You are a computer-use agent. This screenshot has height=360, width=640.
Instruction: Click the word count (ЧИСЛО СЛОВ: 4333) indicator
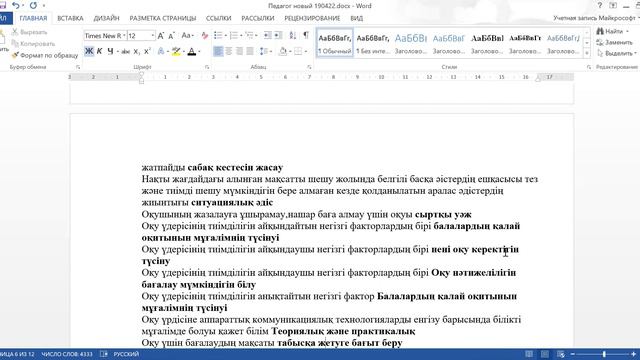(x=67, y=354)
